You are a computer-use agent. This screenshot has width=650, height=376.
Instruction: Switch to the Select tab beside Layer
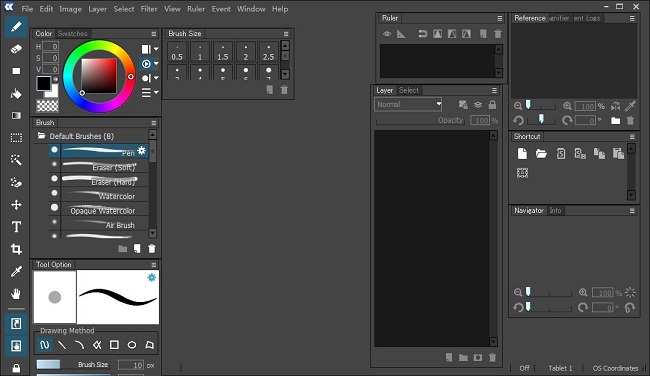(x=409, y=90)
